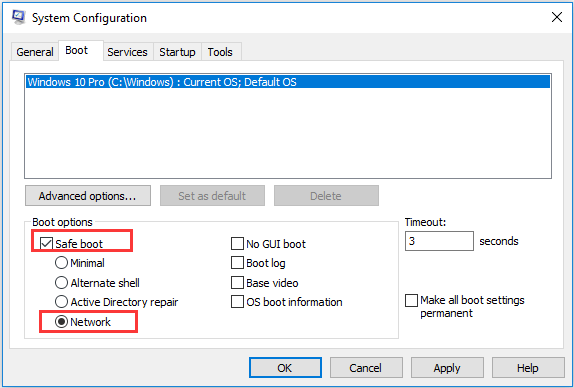Screen dimensions: 574x388
Task: Click the System Configuration title bar icon
Action: pos(18,17)
